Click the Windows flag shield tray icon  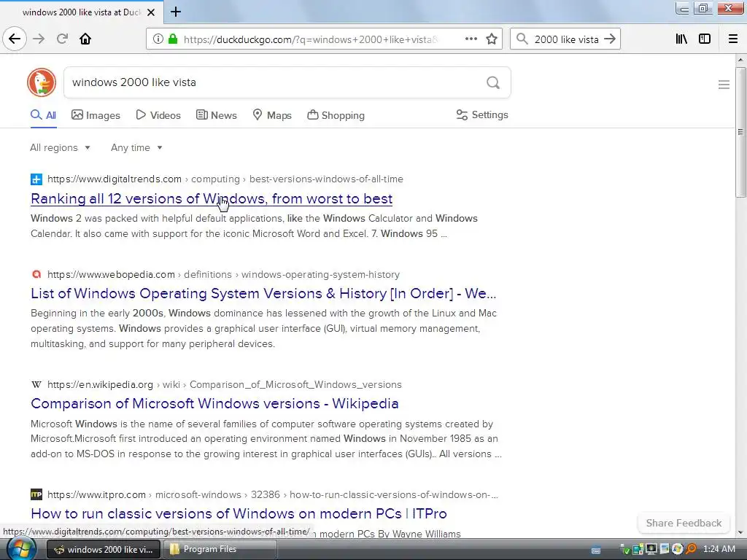click(678, 550)
